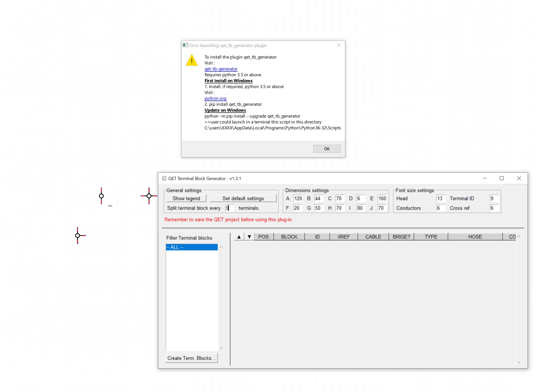Click the error dialog title bar icon
536x392 pixels.
[x=185, y=45]
